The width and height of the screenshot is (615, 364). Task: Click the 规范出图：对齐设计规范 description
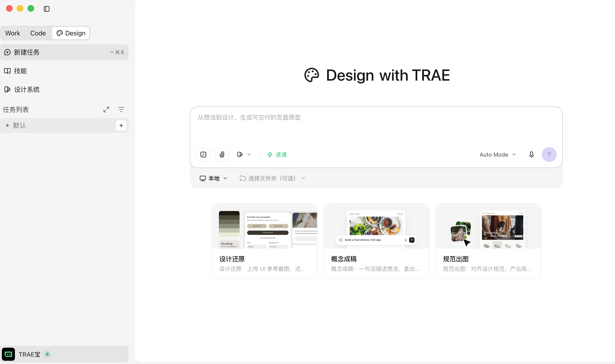tap(487, 269)
